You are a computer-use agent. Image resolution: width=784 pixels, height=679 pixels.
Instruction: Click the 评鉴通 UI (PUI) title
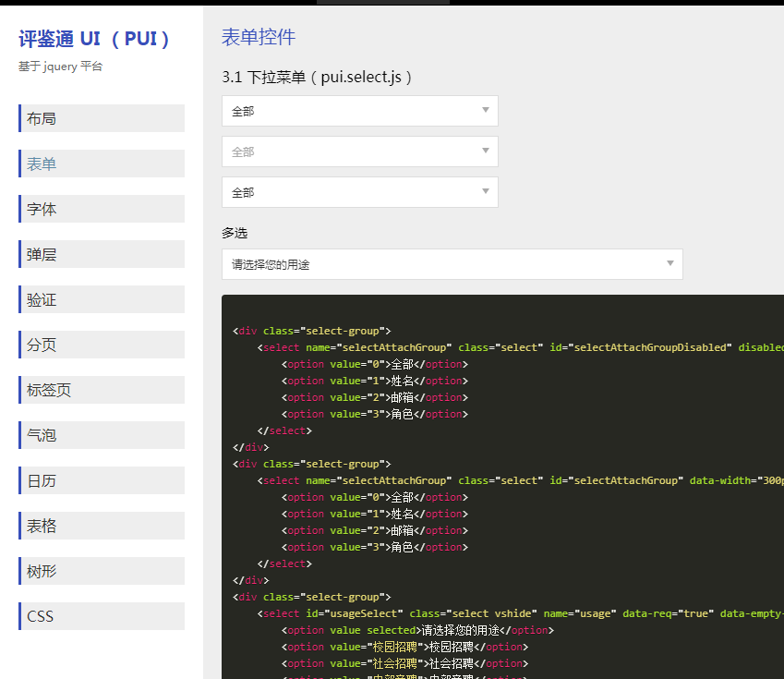pyautogui.click(x=95, y=39)
